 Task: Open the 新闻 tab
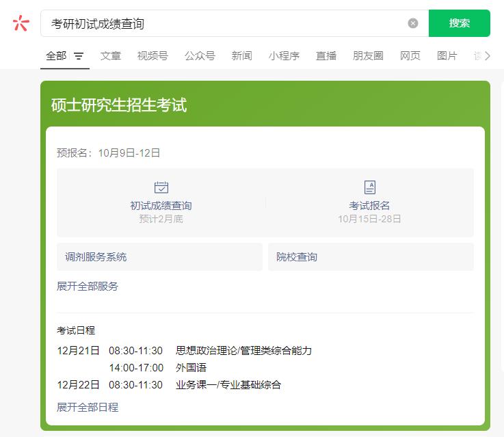(241, 56)
